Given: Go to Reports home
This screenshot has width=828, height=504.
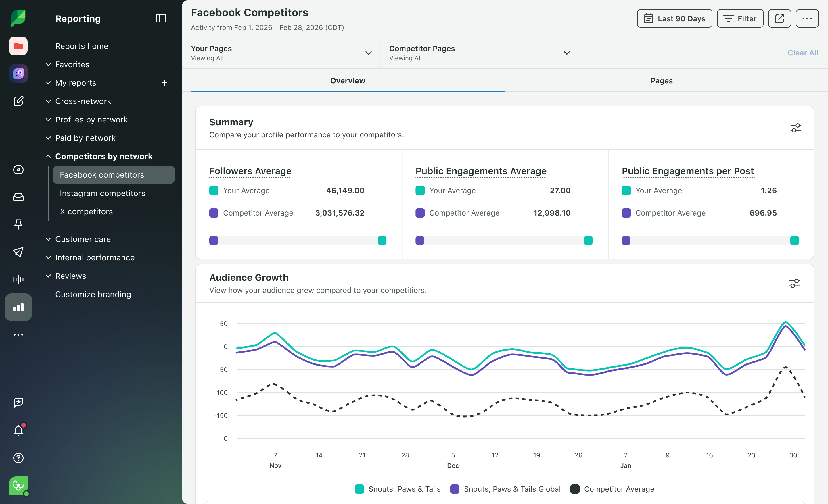Looking at the screenshot, I should click(82, 46).
